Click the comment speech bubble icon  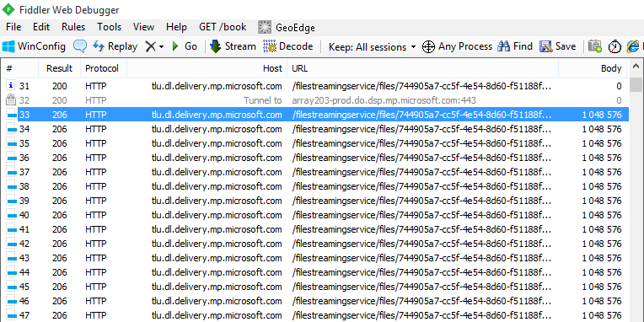point(80,46)
